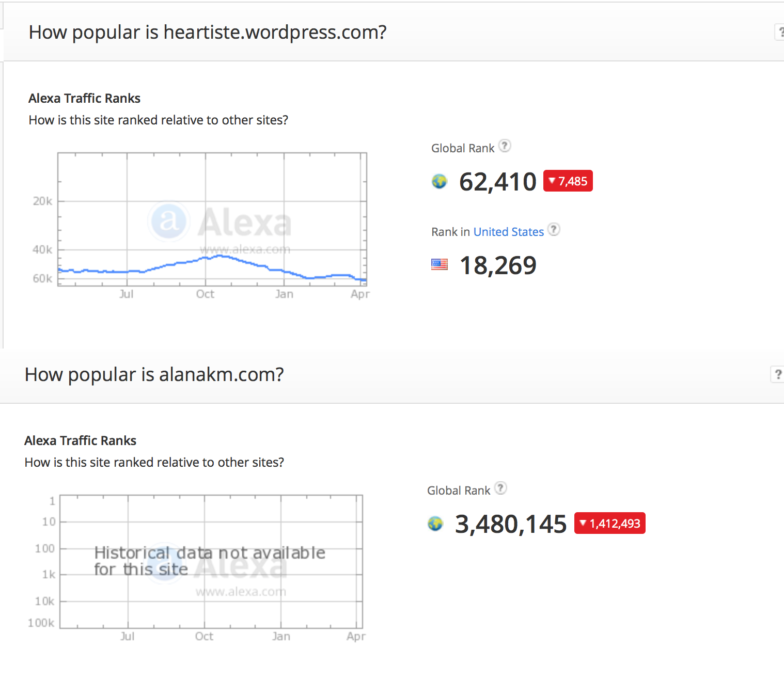Click the 'How is this site ranked' subtitle for heartiste.wordpress.com
Viewport: 784px width, 696px height.
coord(159,120)
